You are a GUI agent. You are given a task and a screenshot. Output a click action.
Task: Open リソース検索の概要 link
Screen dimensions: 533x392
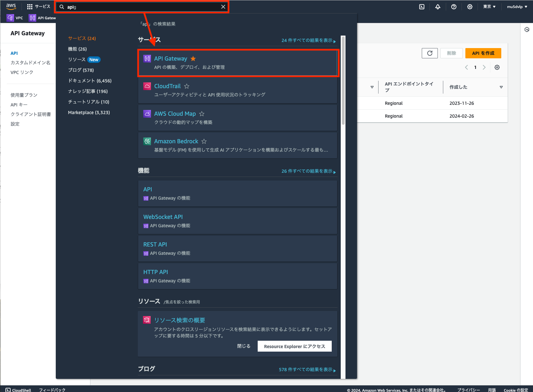click(x=179, y=320)
